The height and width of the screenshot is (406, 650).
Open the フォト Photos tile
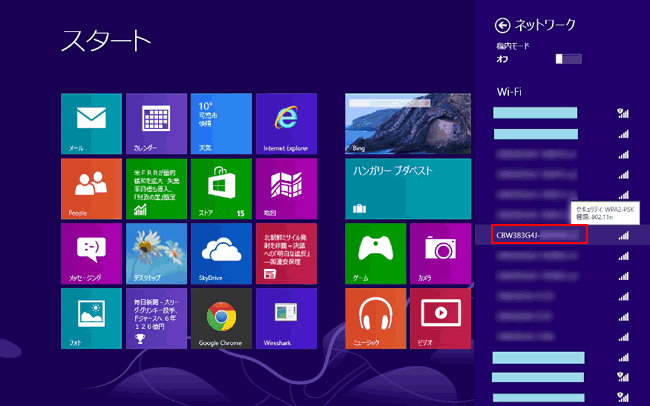(91, 318)
